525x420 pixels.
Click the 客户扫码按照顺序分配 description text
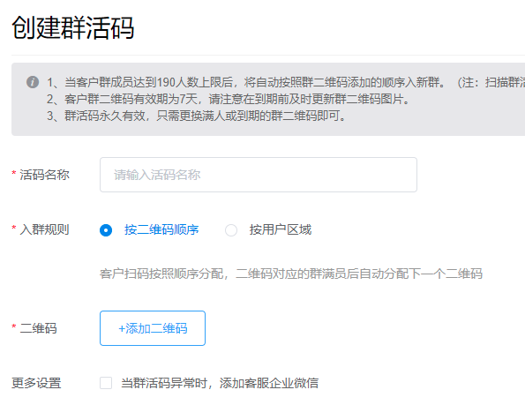tap(291, 274)
